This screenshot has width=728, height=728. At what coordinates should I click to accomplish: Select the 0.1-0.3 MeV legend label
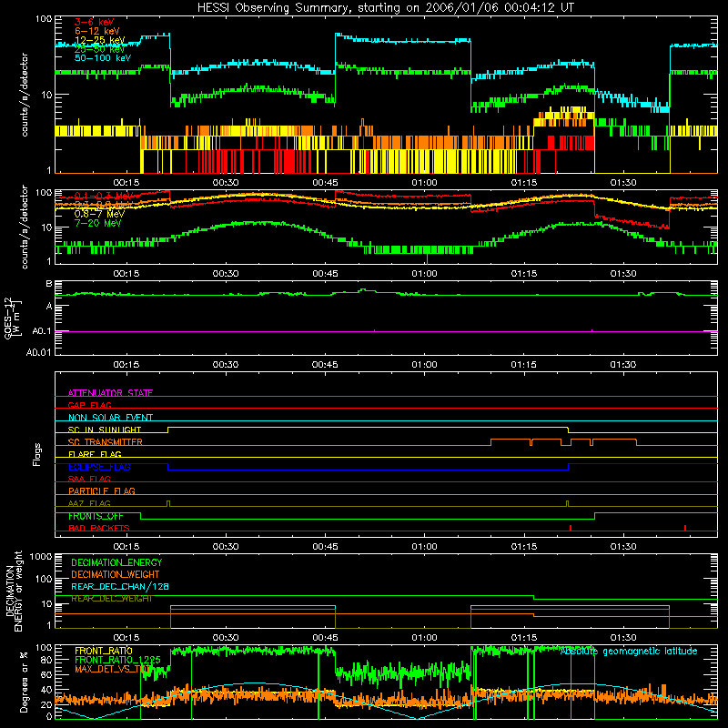(104, 196)
